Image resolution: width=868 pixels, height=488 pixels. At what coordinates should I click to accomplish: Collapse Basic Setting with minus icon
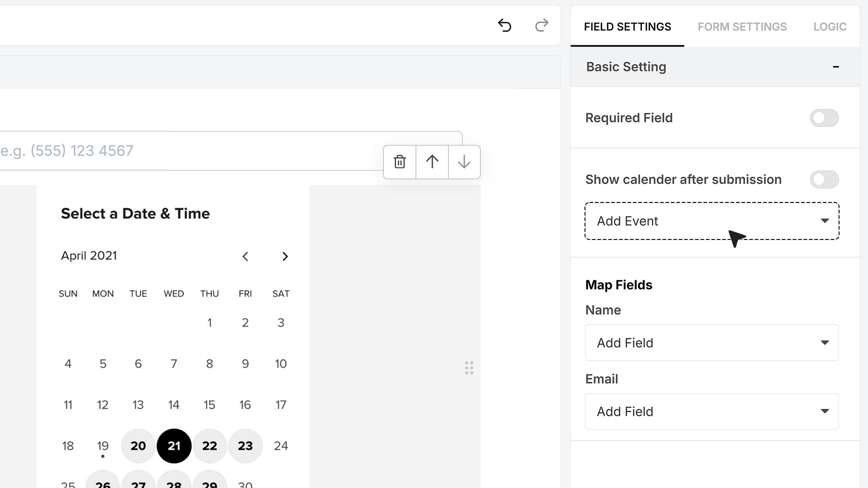(836, 67)
